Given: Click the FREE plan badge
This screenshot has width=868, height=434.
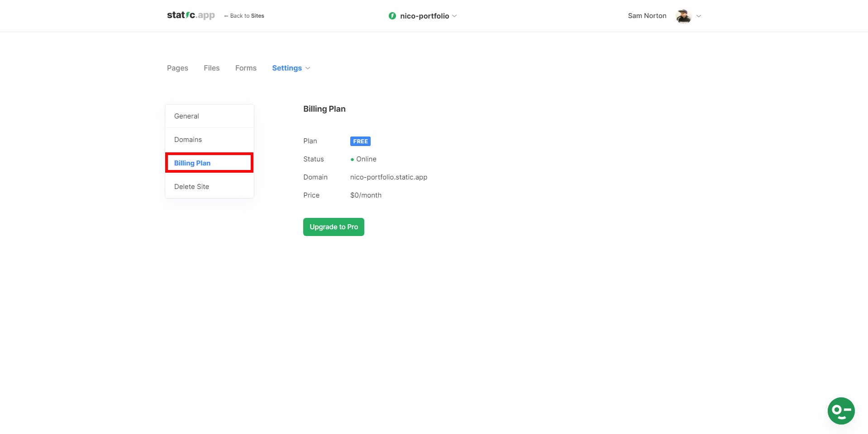Looking at the screenshot, I should [360, 141].
